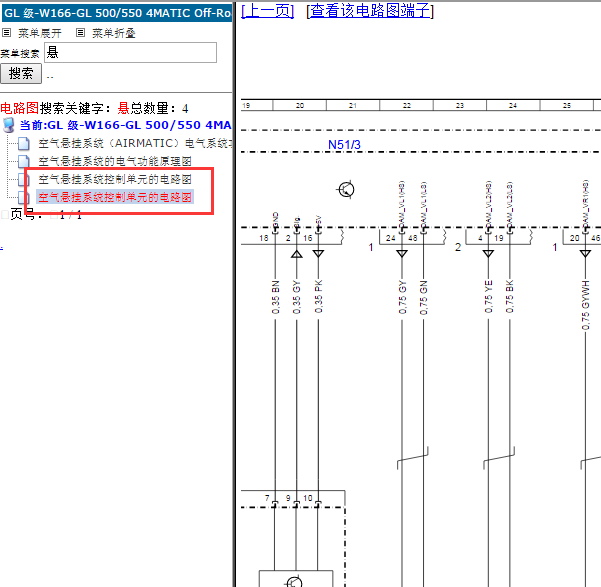Screen dimensions: 601x587
Task: Click the 菜单展开 expand-menu icon
Action: 7,33
